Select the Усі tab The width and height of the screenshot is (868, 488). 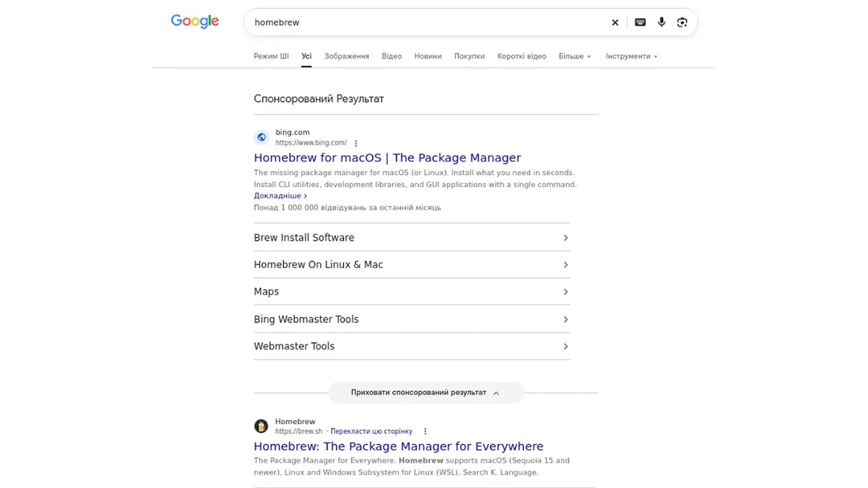point(306,56)
